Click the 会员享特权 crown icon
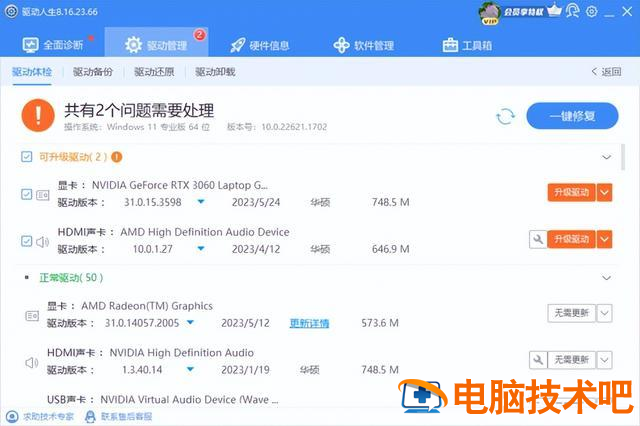This screenshot has width=640, height=426. click(555, 11)
